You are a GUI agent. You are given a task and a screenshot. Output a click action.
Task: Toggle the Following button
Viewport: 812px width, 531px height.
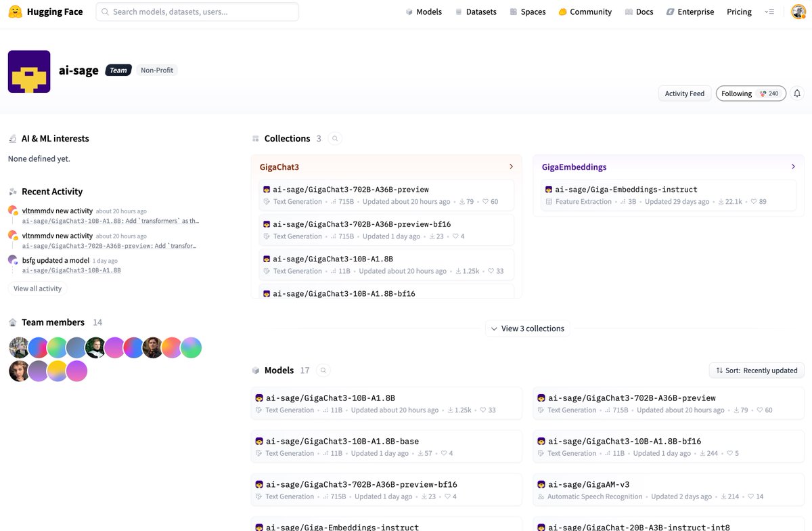(751, 93)
